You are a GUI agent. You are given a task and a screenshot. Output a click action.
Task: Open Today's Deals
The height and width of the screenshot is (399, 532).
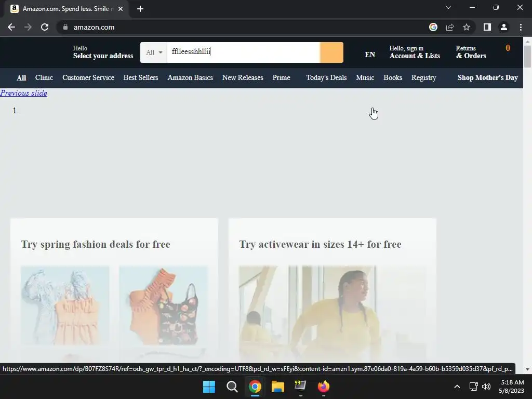tap(326, 77)
